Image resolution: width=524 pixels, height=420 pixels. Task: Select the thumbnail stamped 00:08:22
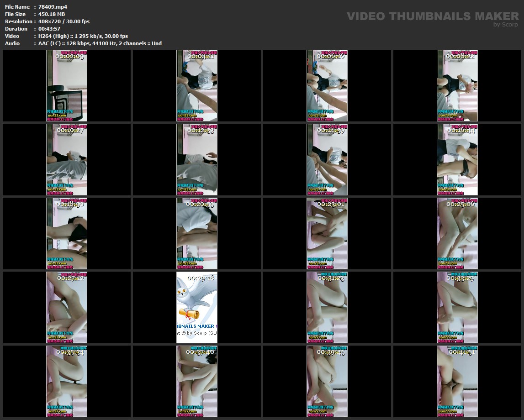457,85
